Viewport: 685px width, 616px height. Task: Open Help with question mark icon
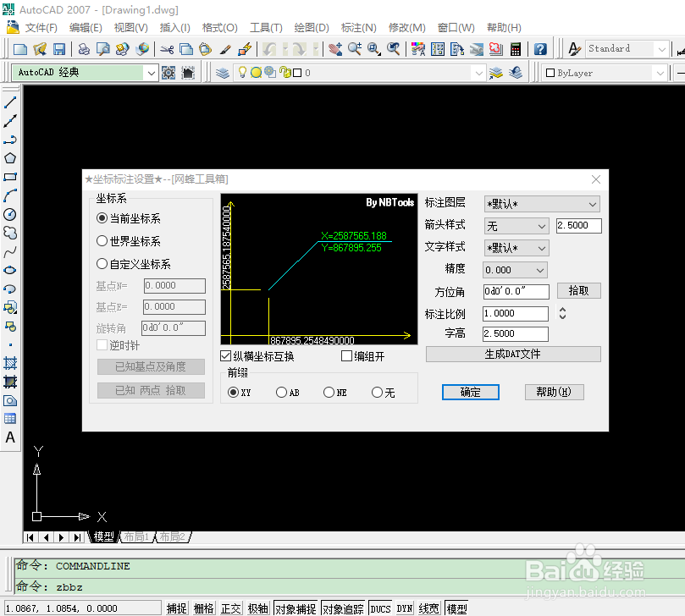click(x=540, y=49)
